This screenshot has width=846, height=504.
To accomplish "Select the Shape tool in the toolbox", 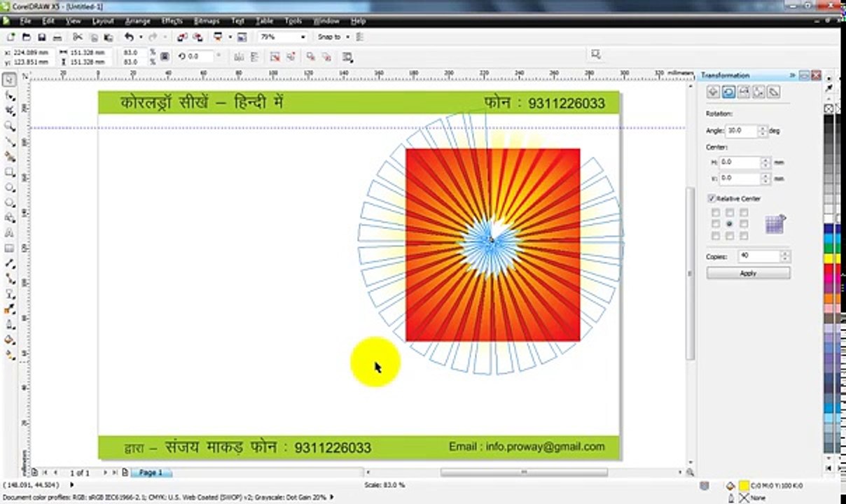I will point(10,94).
